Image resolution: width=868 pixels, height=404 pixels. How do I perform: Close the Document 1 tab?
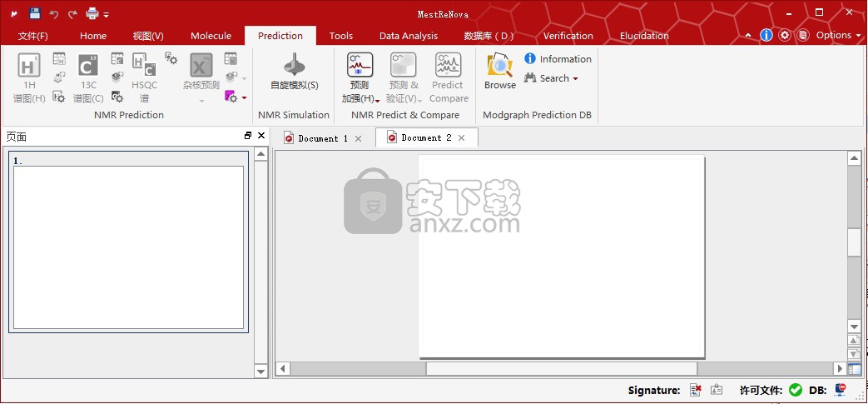[x=358, y=138]
